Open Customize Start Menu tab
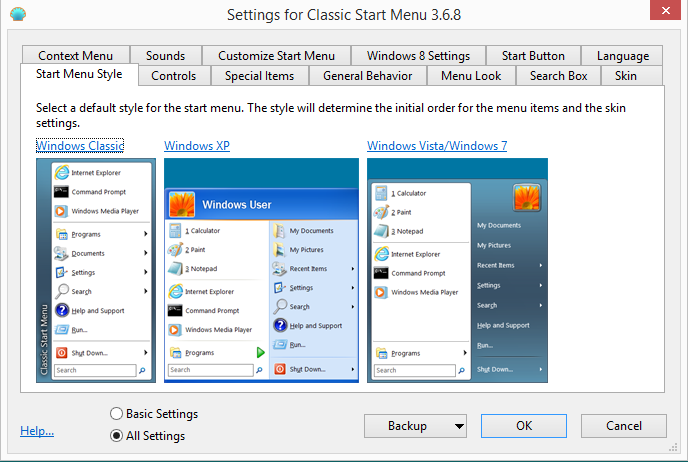 [x=276, y=56]
